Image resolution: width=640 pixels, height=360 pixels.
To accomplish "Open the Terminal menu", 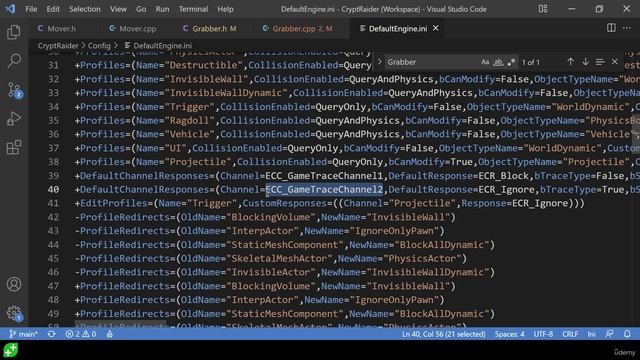I will pyautogui.click(x=193, y=9).
